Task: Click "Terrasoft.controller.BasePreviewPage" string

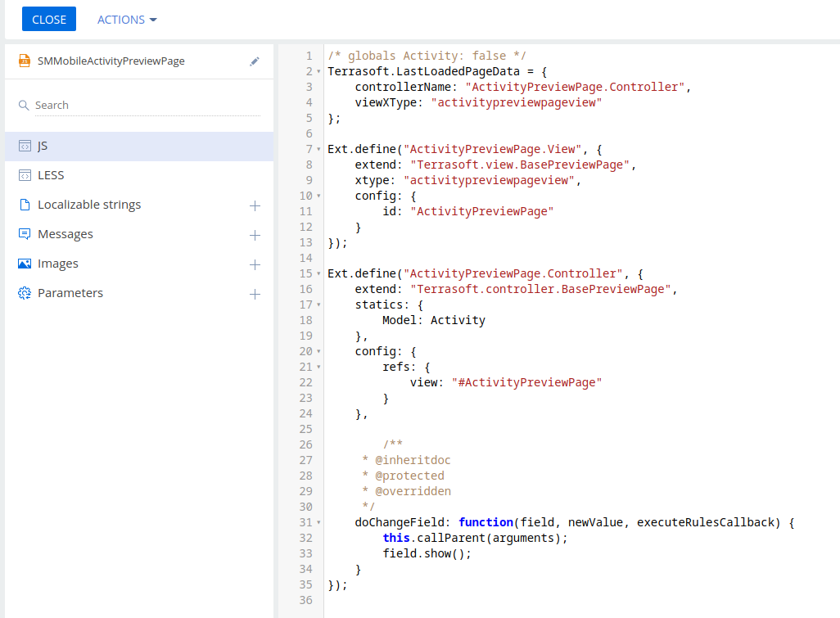Action: click(x=540, y=289)
